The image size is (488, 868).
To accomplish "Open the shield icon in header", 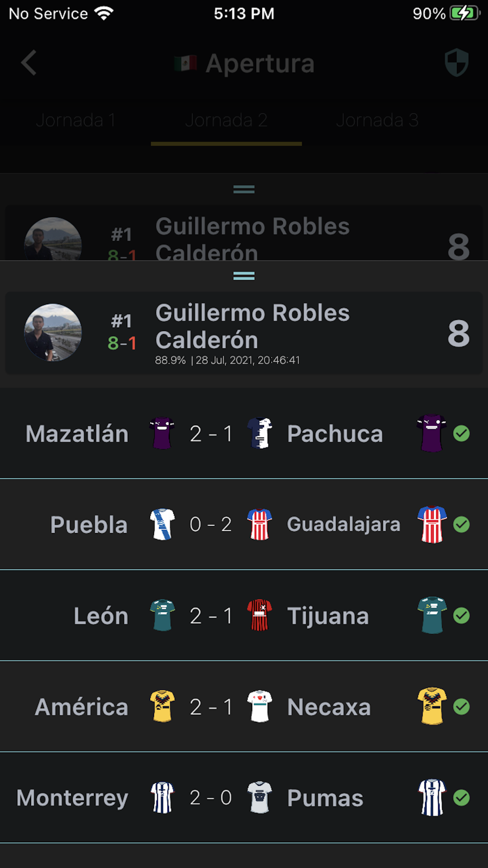I will point(457,62).
